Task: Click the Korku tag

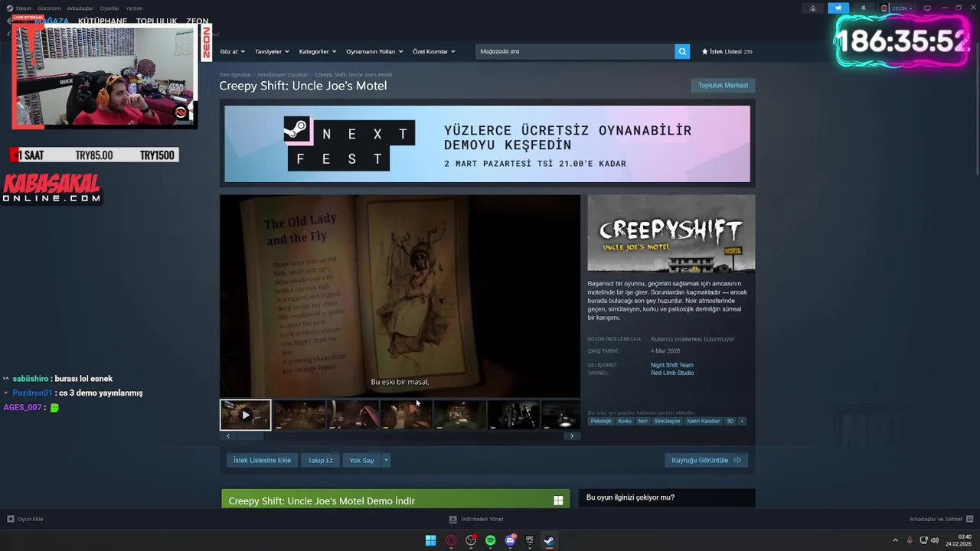Action: tap(625, 421)
